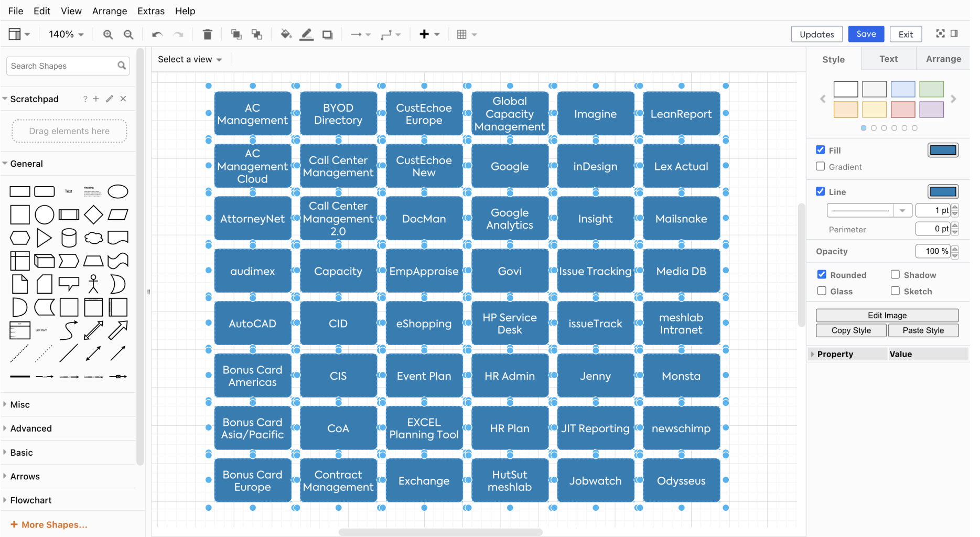Open the insert plus dropdown
The image size is (980, 537).
429,35
